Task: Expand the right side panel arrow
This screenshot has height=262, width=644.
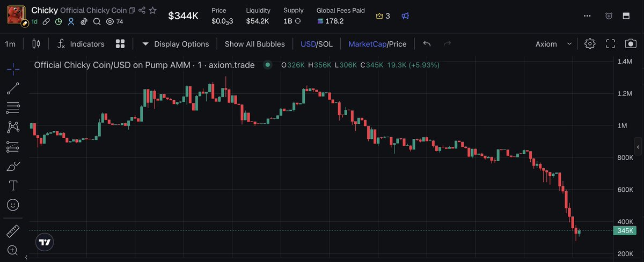Action: click(638, 146)
